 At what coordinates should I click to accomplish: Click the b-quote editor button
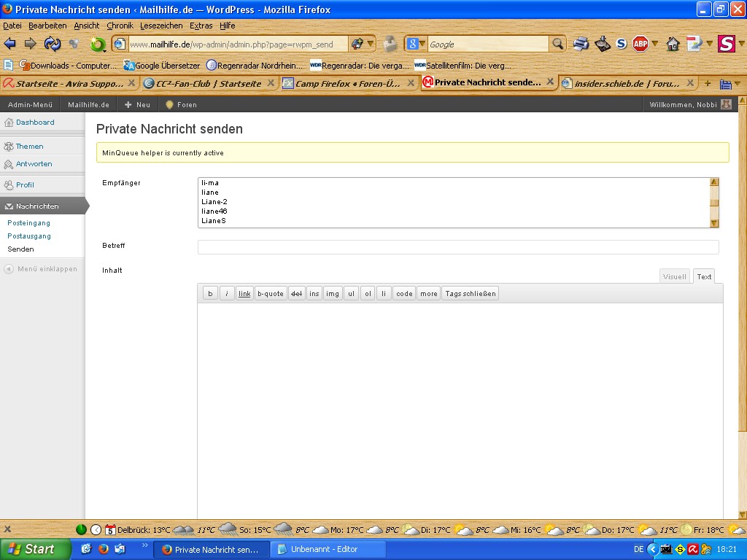point(271,294)
